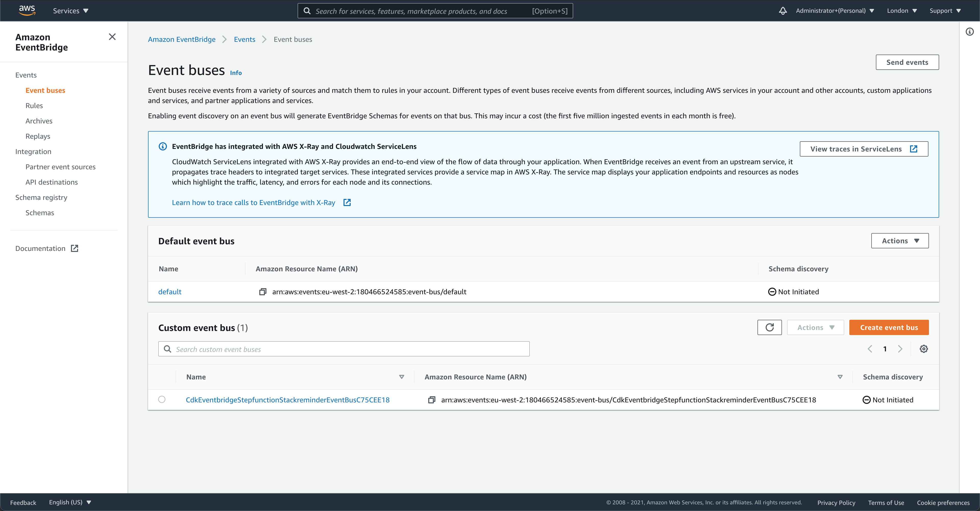Copy the custom event bus ARN
The height and width of the screenshot is (511, 980).
[431, 400]
